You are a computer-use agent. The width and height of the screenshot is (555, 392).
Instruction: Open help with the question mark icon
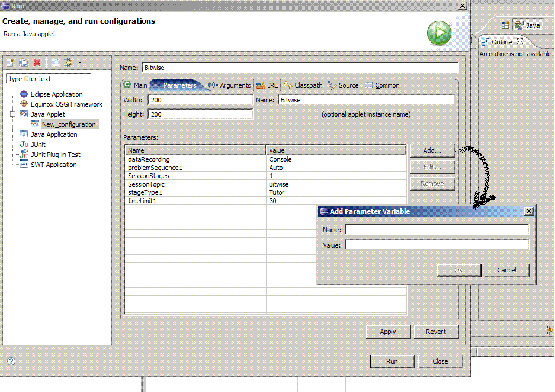(x=11, y=361)
